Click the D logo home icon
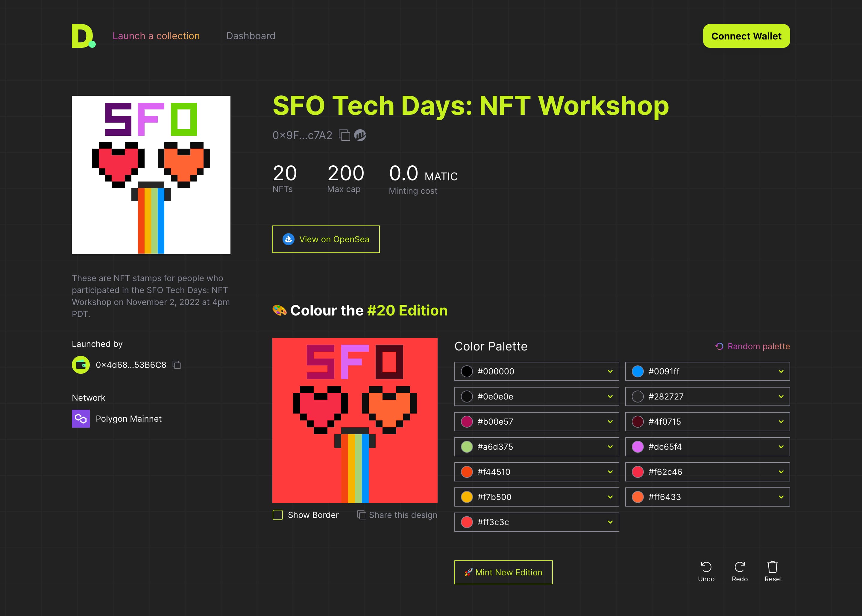This screenshot has width=862, height=616. point(84,36)
